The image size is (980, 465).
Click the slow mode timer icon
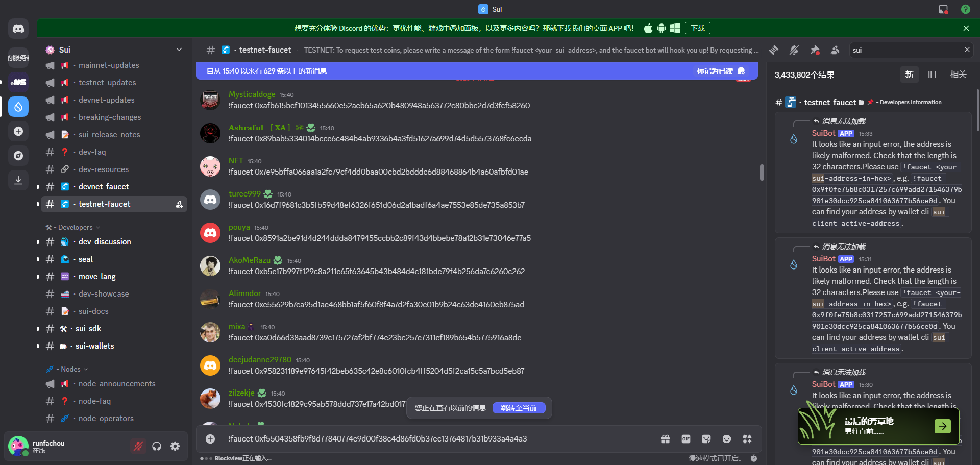754,458
